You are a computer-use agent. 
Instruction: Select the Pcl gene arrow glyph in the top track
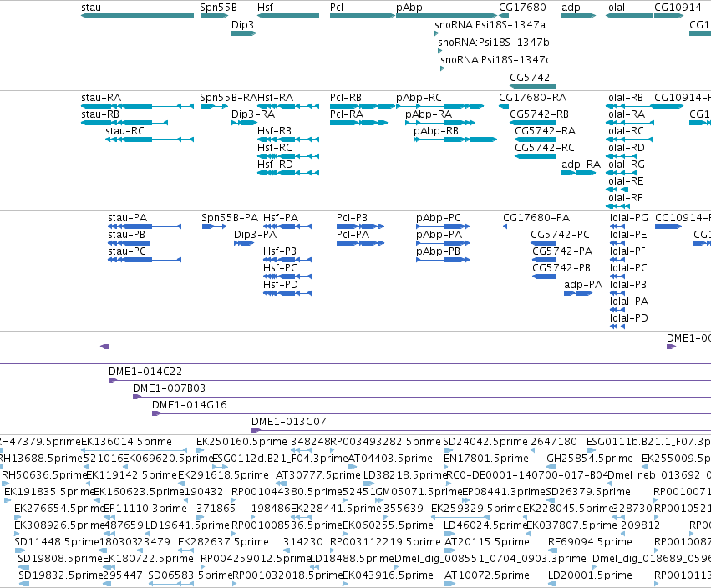363,16
